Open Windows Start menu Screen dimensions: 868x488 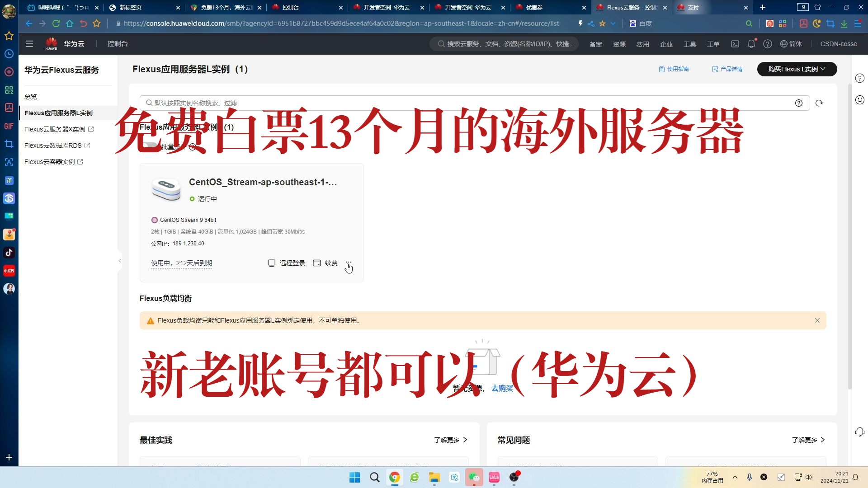(355, 477)
